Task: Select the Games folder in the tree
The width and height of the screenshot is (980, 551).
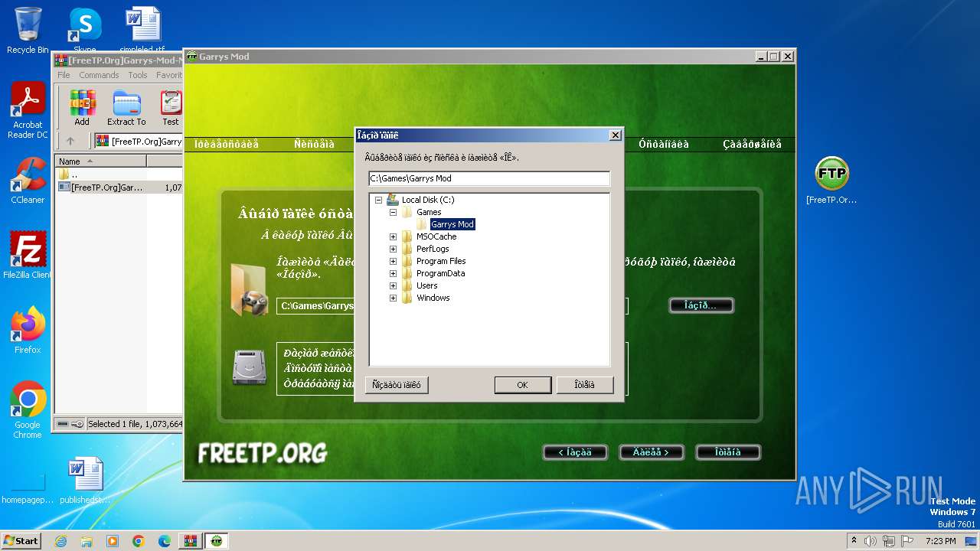Action: click(429, 212)
